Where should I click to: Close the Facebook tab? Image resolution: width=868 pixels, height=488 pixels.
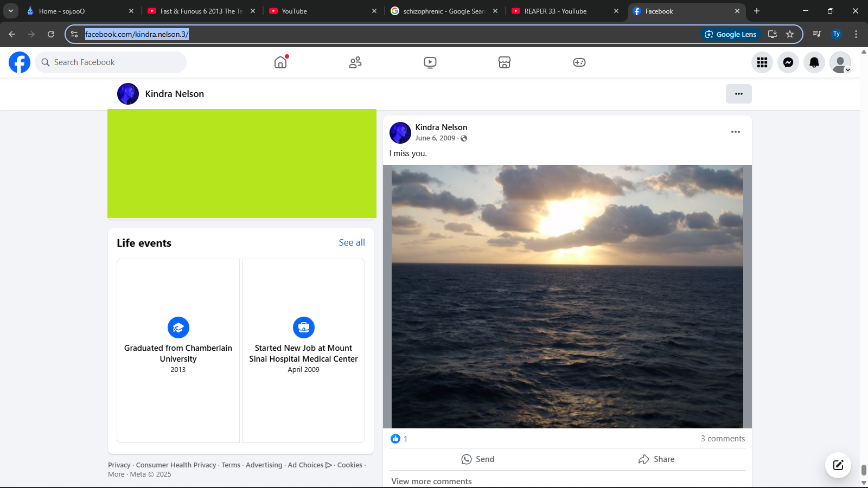(x=737, y=11)
